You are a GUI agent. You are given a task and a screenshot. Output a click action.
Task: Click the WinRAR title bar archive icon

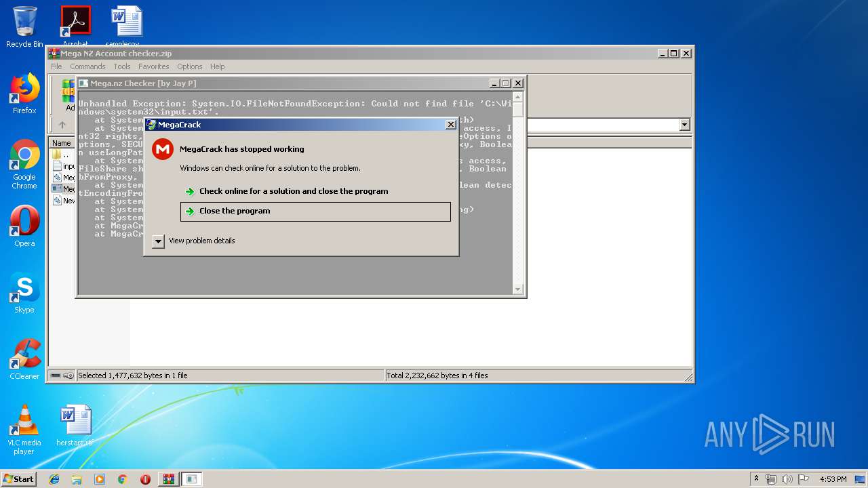click(x=54, y=54)
